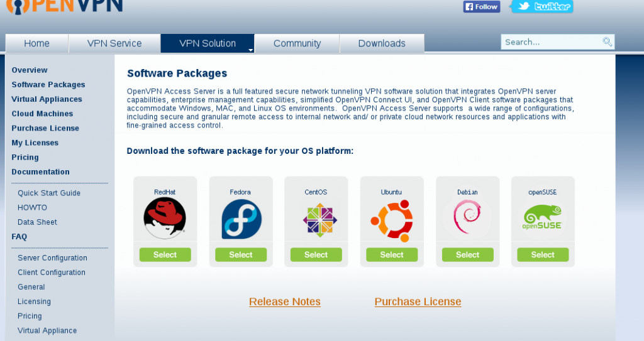The height and width of the screenshot is (341, 644).
Task: Open General FAQ link
Action: [x=31, y=287]
